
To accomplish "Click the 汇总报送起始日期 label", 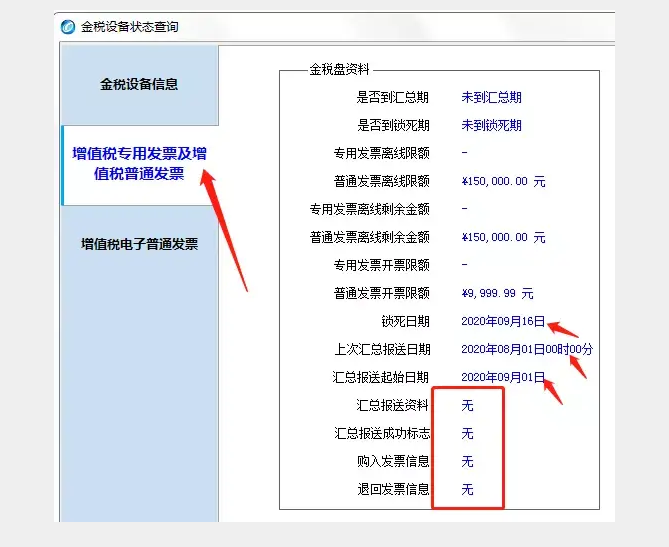I will tap(381, 377).
